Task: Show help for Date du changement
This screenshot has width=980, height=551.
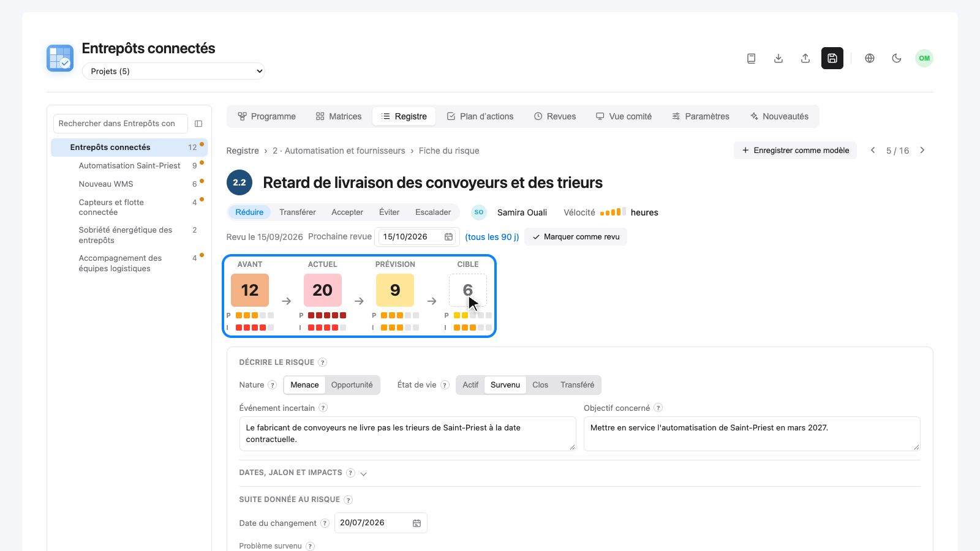Action: [325, 523]
